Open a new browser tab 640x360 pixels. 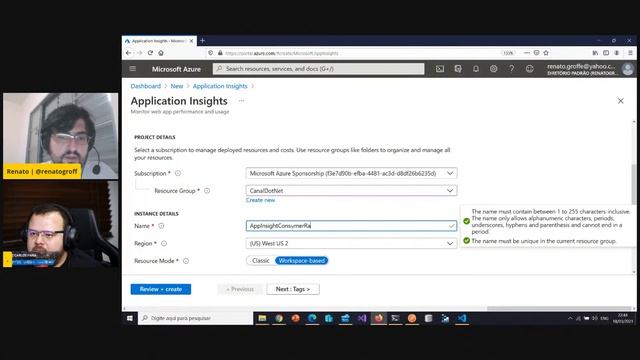(202, 40)
